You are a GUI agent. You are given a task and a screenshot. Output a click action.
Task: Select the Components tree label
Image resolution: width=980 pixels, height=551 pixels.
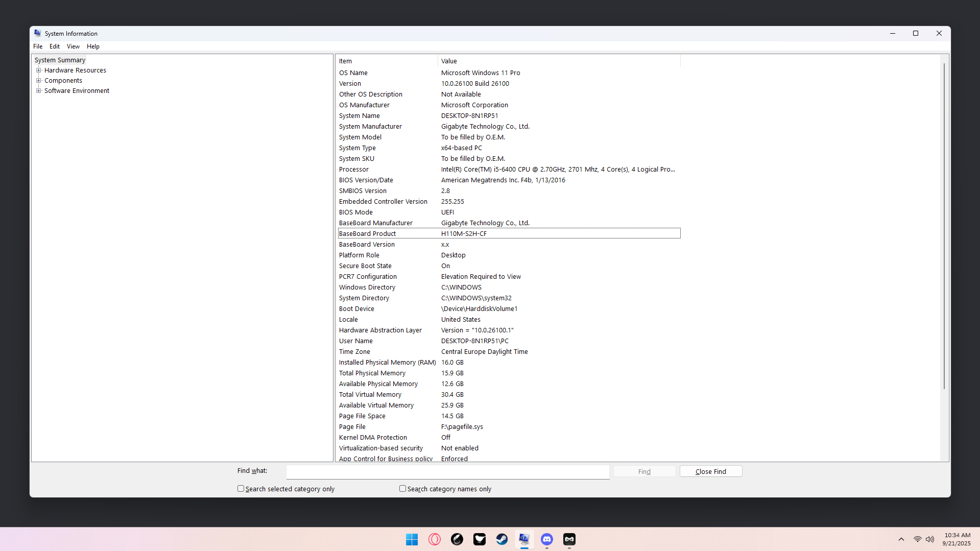(63, 81)
